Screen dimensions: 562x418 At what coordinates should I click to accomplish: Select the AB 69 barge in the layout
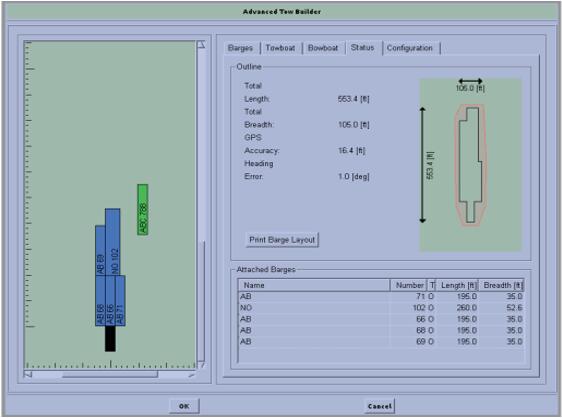[100, 250]
